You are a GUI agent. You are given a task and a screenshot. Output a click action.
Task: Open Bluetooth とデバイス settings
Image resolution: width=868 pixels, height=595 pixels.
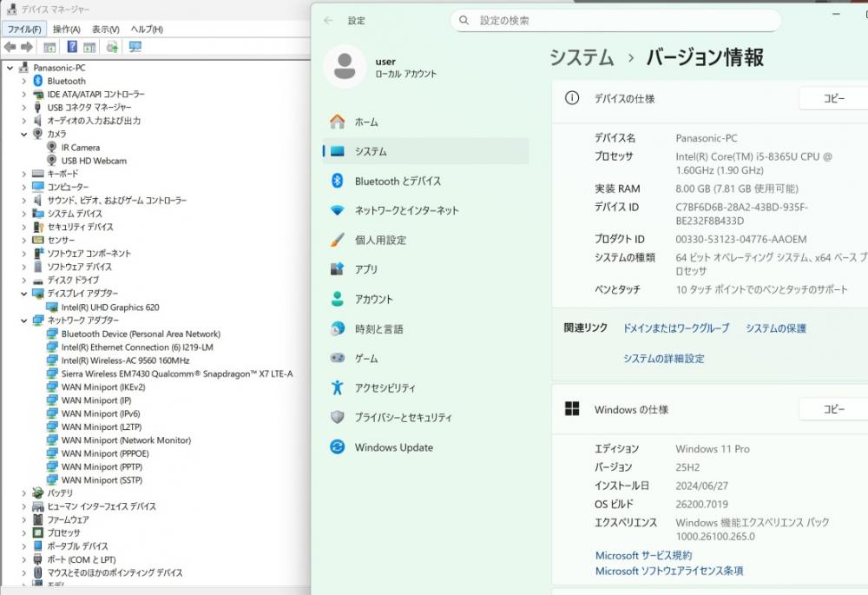pyautogui.click(x=425, y=182)
